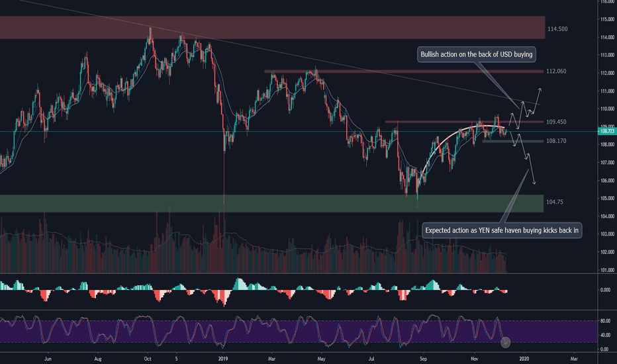The height and width of the screenshot is (364, 617).
Task: Click the May label on the time axis
Action: tap(322, 359)
